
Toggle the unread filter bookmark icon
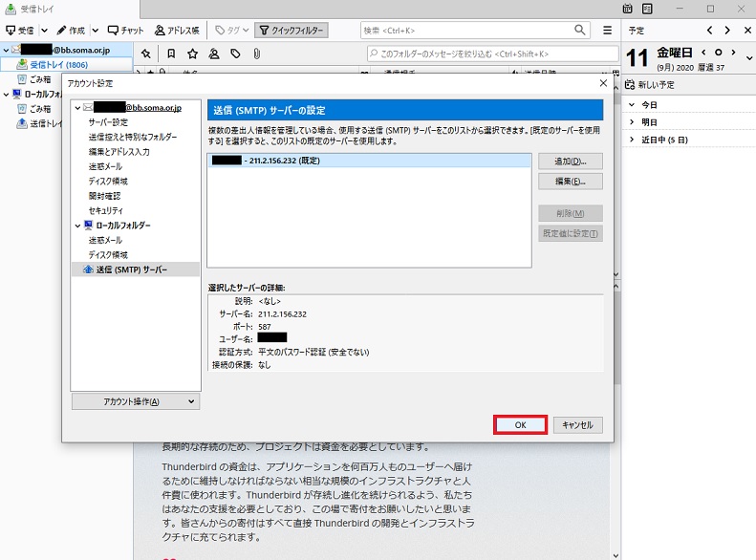point(171,54)
